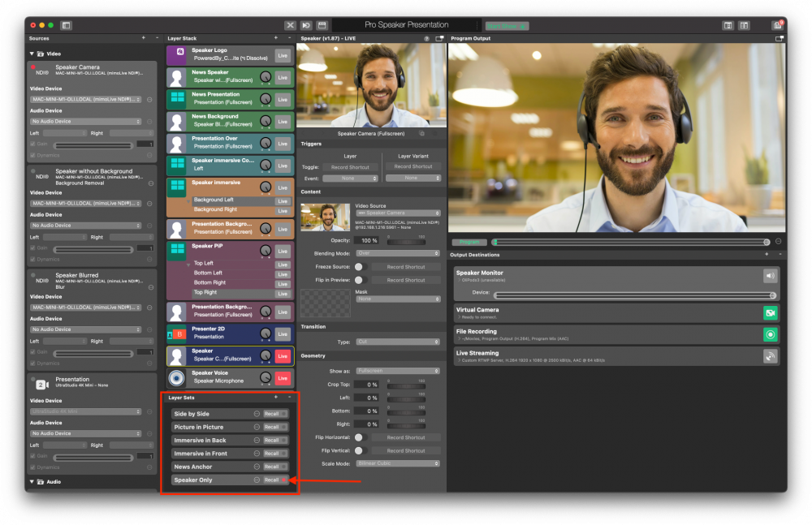Click the Program audio button
Screen dimensions: 812x525
[x=469, y=242]
